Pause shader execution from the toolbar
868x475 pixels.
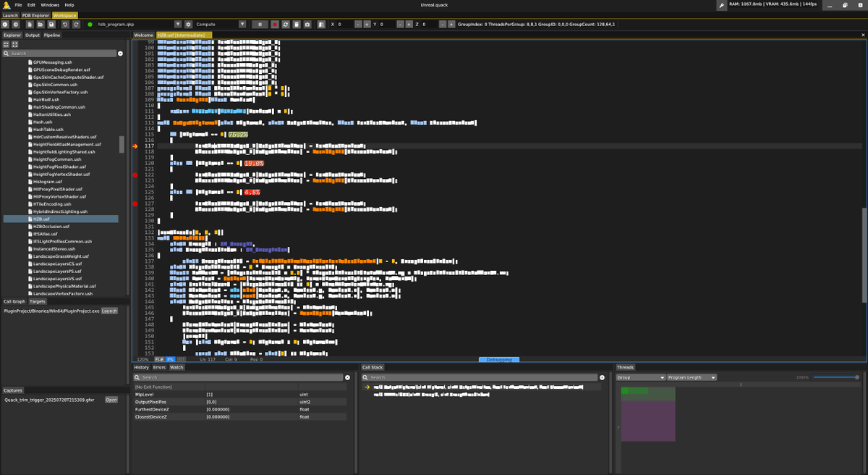coord(259,24)
